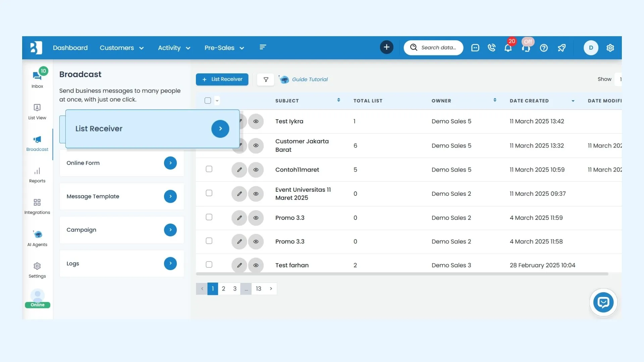Click the rocket launch icon
Screen dimensions: 644x362
pyautogui.click(x=561, y=48)
